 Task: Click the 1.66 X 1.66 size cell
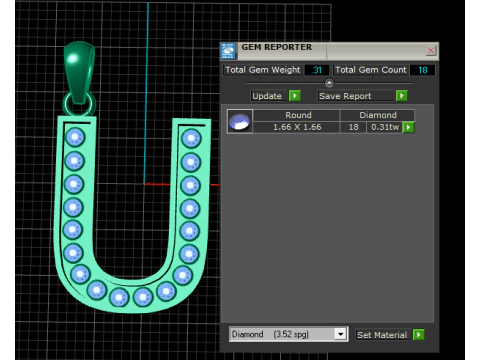pos(296,127)
